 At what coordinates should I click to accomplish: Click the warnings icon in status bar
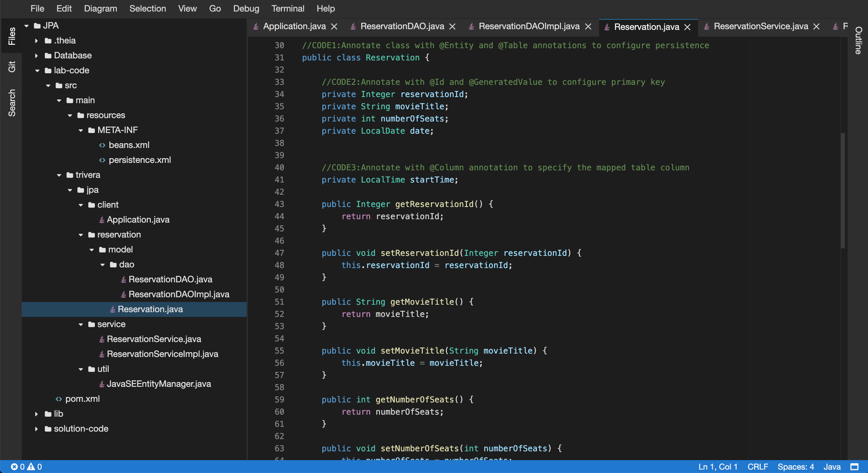tap(31, 467)
